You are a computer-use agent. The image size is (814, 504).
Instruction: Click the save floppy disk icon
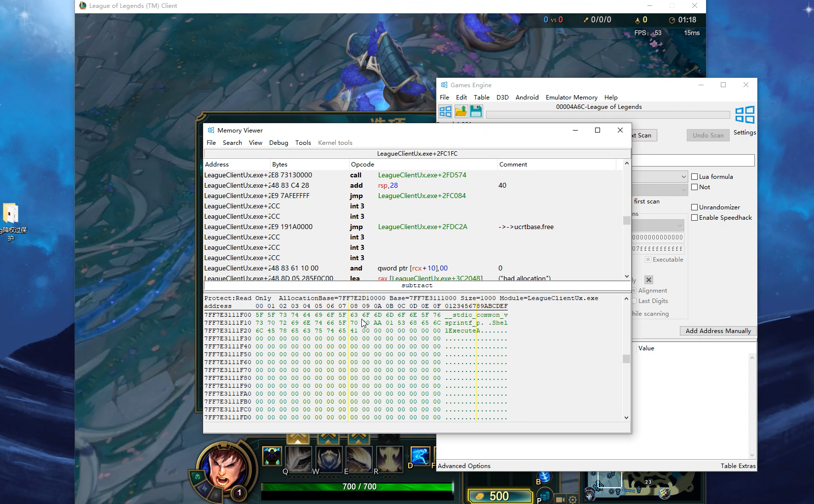click(476, 111)
